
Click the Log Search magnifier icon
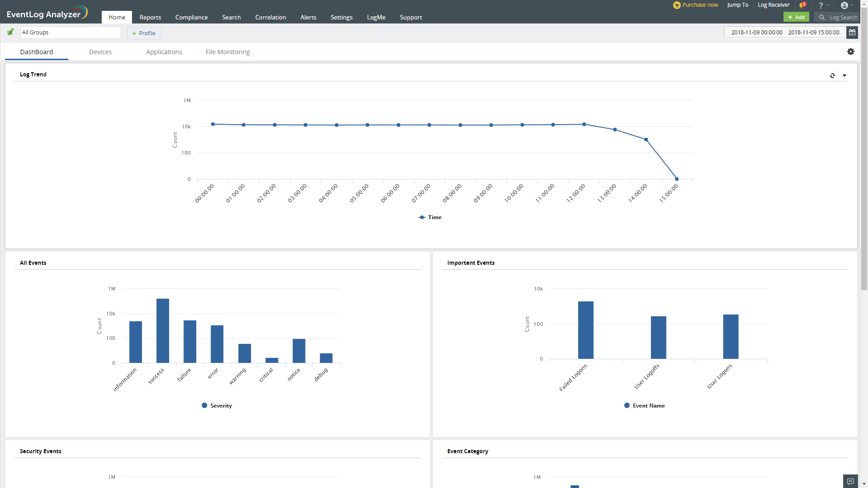[x=822, y=17]
